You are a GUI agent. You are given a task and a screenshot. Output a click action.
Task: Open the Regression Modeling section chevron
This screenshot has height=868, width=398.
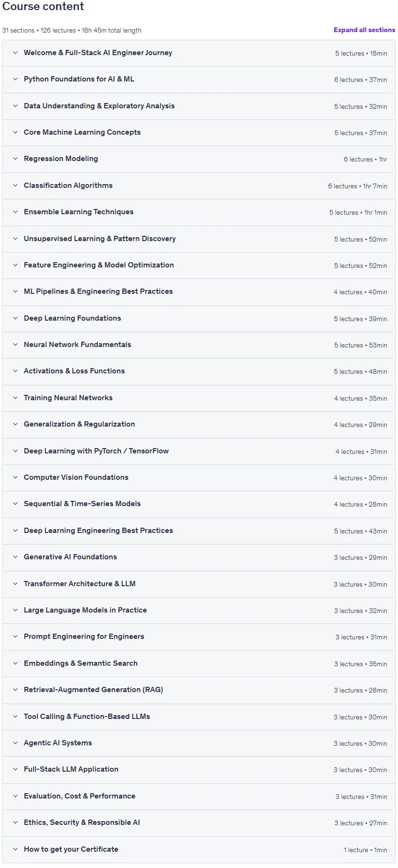(15, 159)
